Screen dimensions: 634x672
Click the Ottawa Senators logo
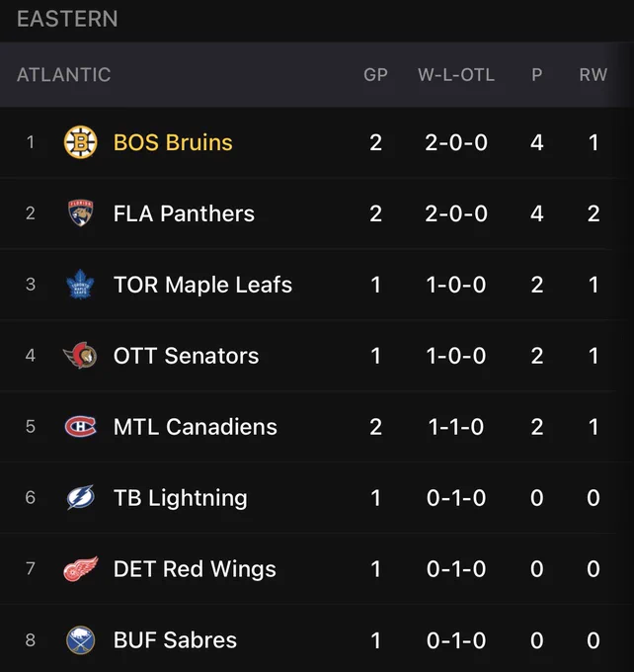[80, 356]
